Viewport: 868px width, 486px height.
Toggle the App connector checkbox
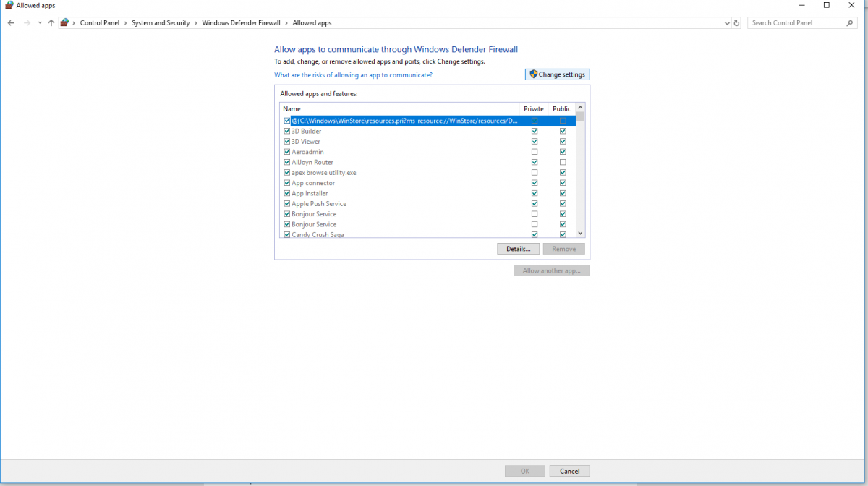tap(287, 183)
